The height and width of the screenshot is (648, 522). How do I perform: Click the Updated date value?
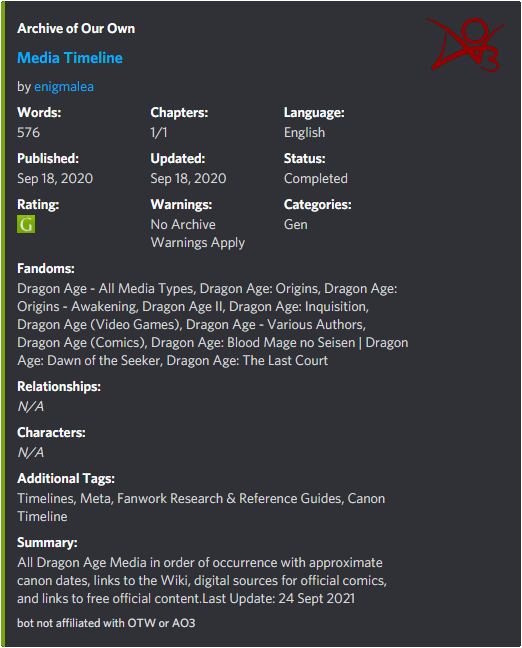pyautogui.click(x=188, y=179)
